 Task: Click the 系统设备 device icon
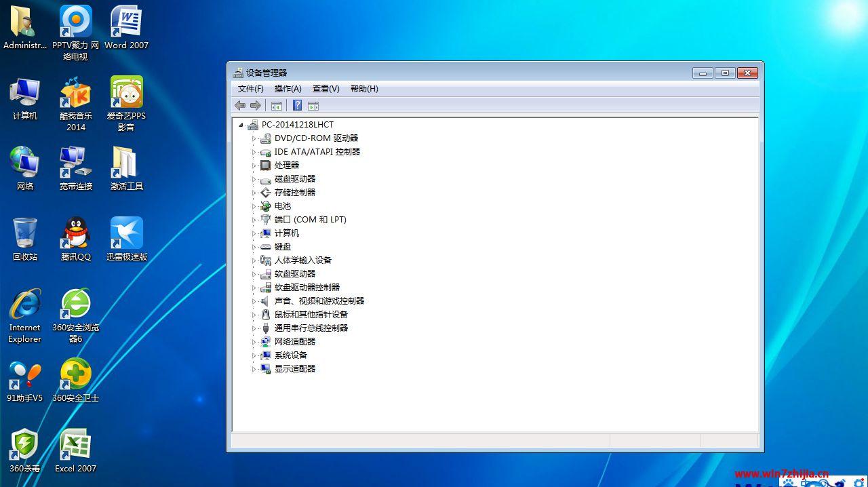tap(266, 355)
